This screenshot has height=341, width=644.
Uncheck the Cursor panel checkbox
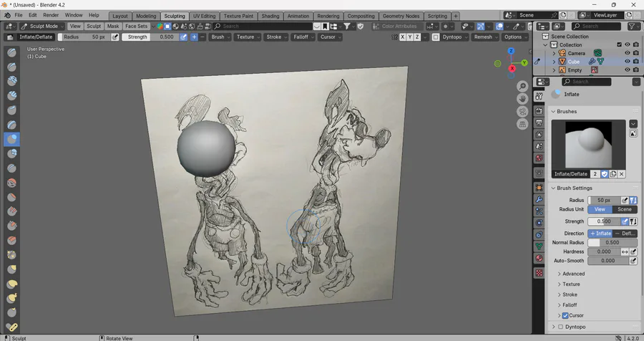click(x=565, y=315)
